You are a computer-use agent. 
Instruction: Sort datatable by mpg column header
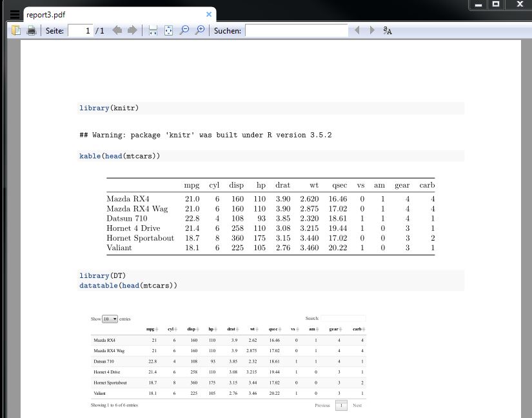point(151,329)
